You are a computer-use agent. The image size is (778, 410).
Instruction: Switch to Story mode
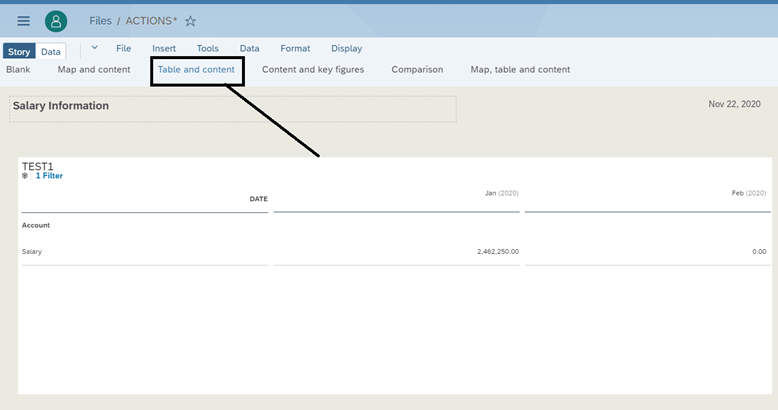coord(19,51)
